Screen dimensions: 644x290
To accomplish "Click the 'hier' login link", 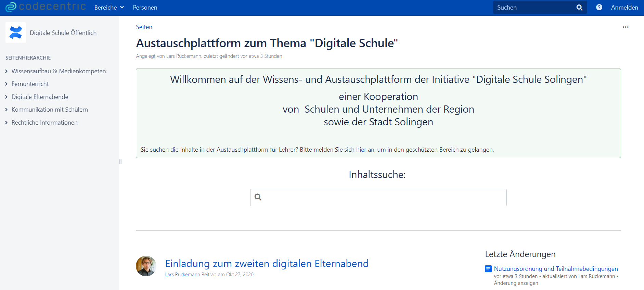I will pyautogui.click(x=361, y=150).
